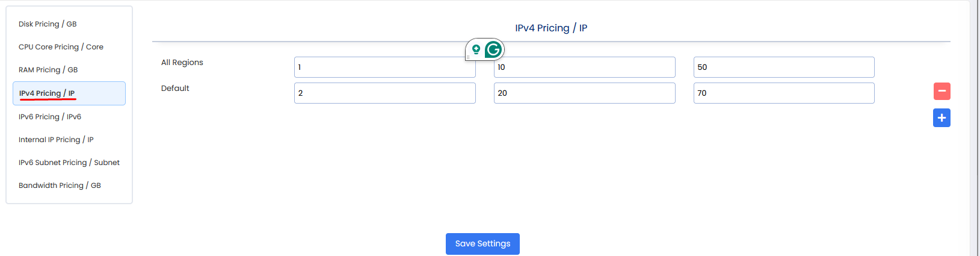Open IPv6 Subnet Pricing / Subnet
Screen dimensions: 980x256
point(69,163)
